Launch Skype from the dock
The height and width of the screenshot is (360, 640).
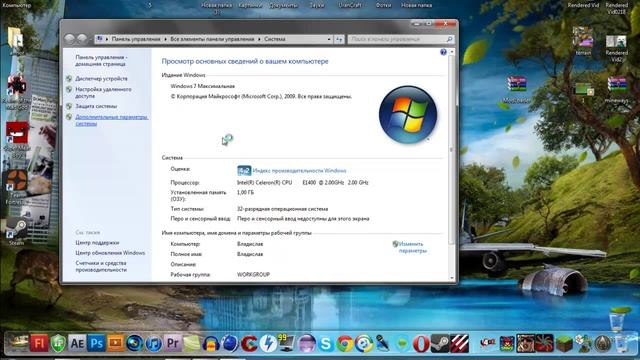point(325,344)
